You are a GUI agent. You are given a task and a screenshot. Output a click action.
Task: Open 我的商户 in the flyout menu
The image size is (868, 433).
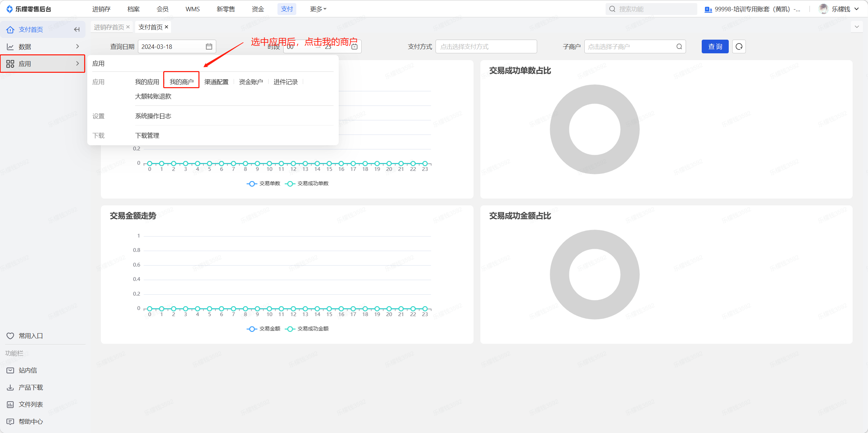[x=182, y=82]
